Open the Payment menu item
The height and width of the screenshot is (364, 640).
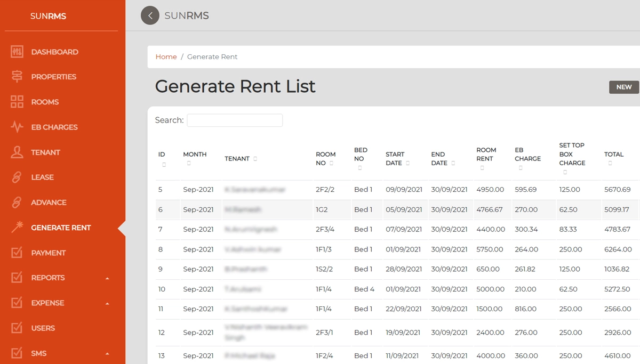click(49, 253)
